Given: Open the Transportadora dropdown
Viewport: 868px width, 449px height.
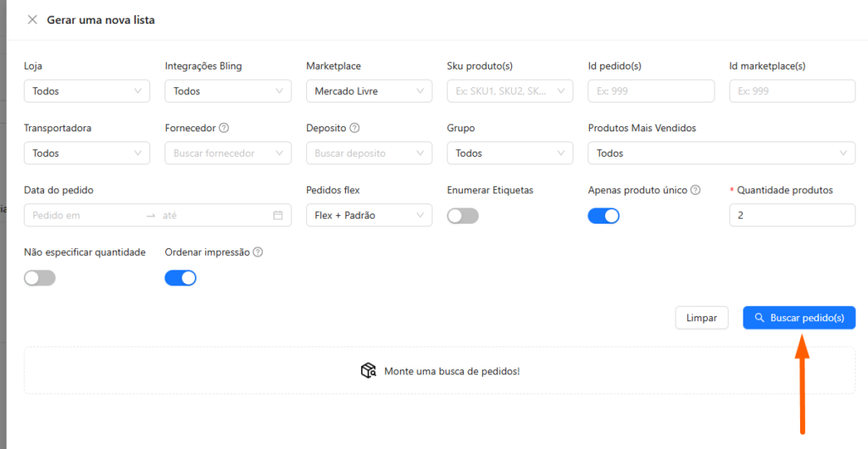Looking at the screenshot, I should point(86,153).
